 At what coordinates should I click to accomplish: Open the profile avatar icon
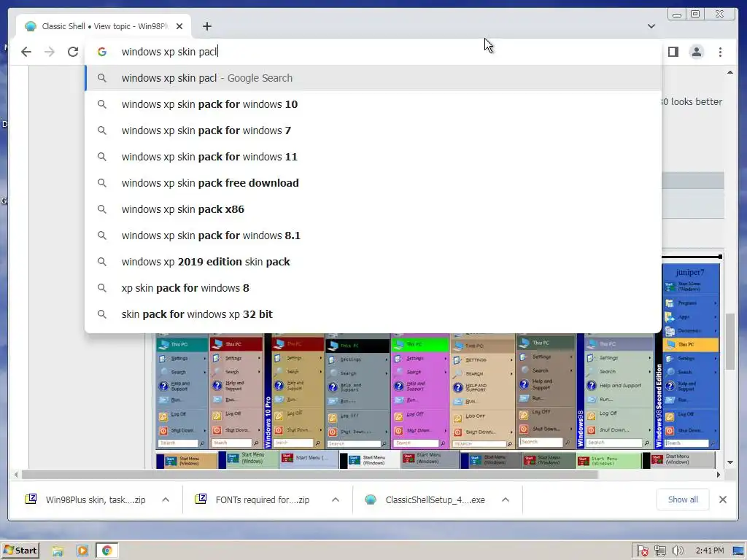pos(697,52)
